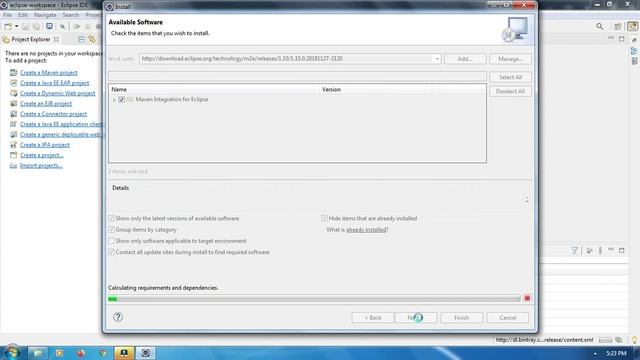Toggle Show only the latest versions checkbox
The height and width of the screenshot is (360, 640).
[111, 218]
